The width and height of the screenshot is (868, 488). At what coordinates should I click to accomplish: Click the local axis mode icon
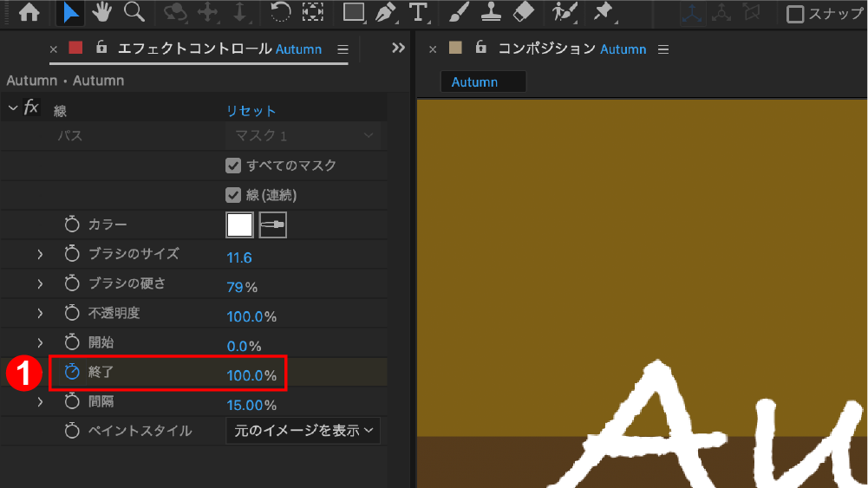pyautogui.click(x=692, y=13)
